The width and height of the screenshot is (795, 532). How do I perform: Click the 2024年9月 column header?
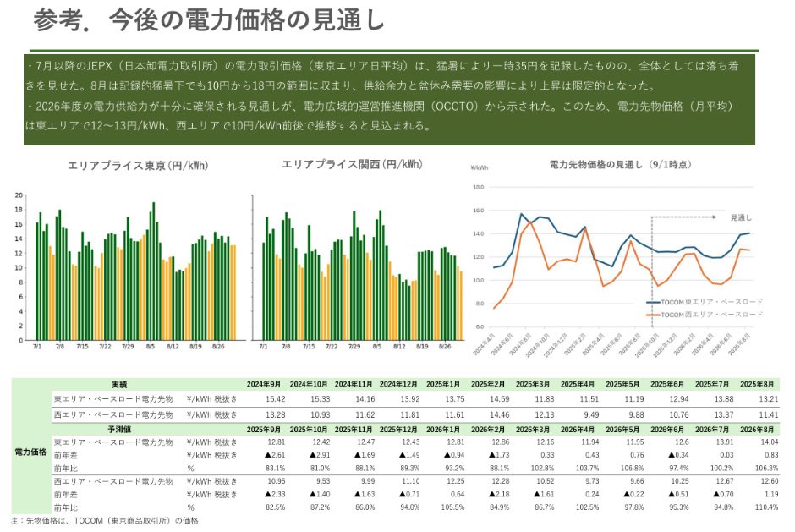click(x=263, y=385)
